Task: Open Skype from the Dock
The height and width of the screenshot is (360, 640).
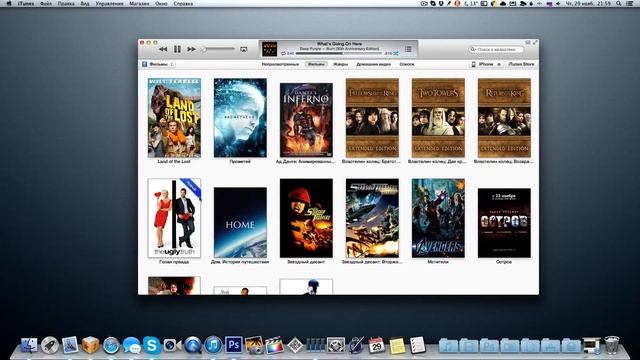Action: 151,345
